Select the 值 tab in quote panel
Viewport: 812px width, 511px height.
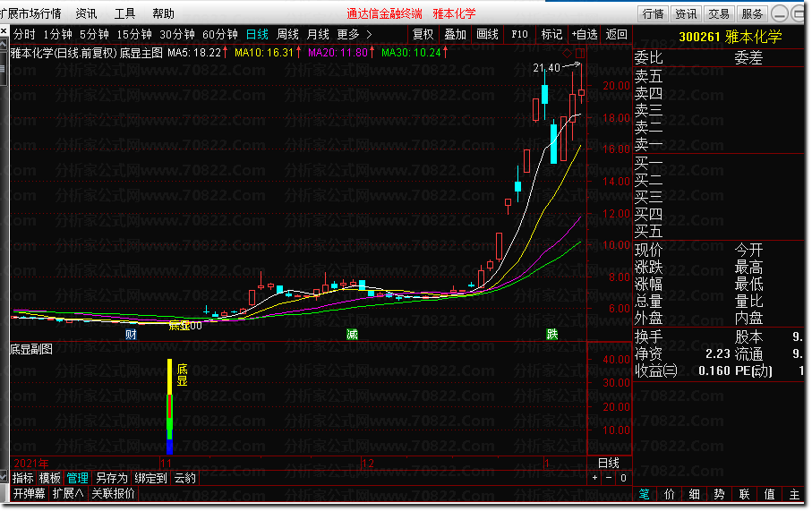[x=769, y=494]
